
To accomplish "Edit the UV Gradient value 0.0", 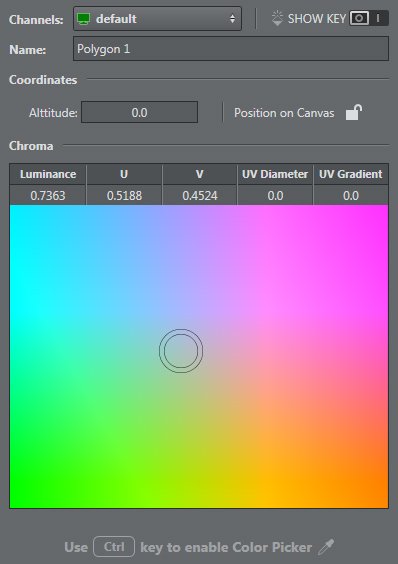I will coord(351,195).
